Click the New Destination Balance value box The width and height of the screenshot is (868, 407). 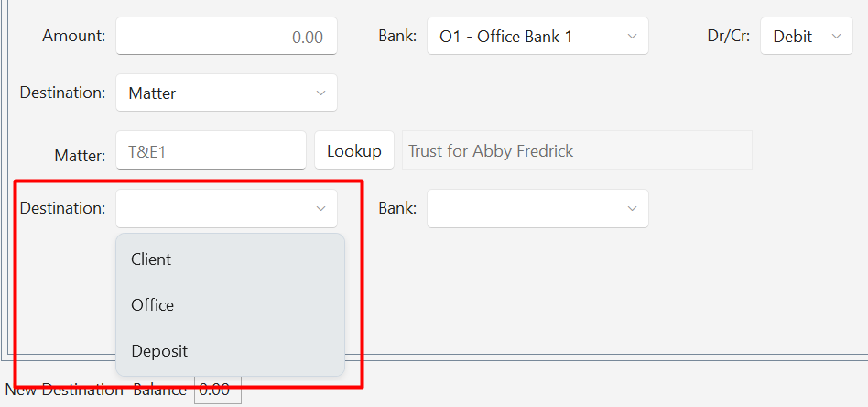[217, 390]
